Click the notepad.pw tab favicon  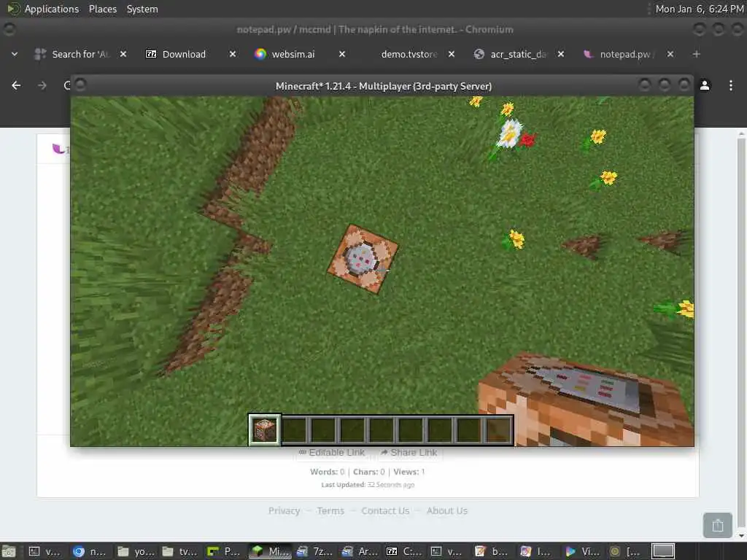pyautogui.click(x=589, y=54)
